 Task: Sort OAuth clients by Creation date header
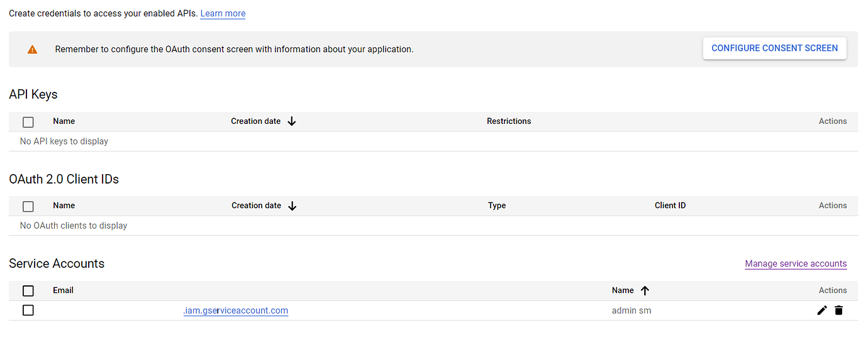pyautogui.click(x=256, y=206)
